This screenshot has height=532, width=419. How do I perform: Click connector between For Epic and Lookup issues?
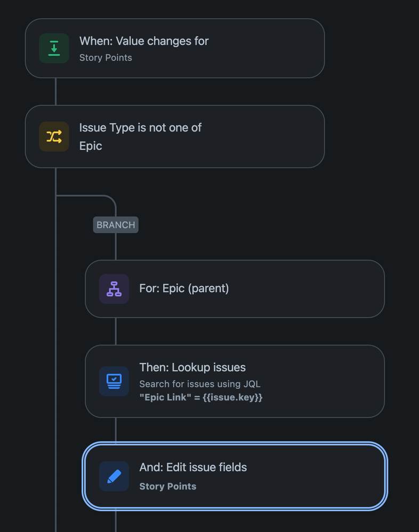(x=116, y=331)
